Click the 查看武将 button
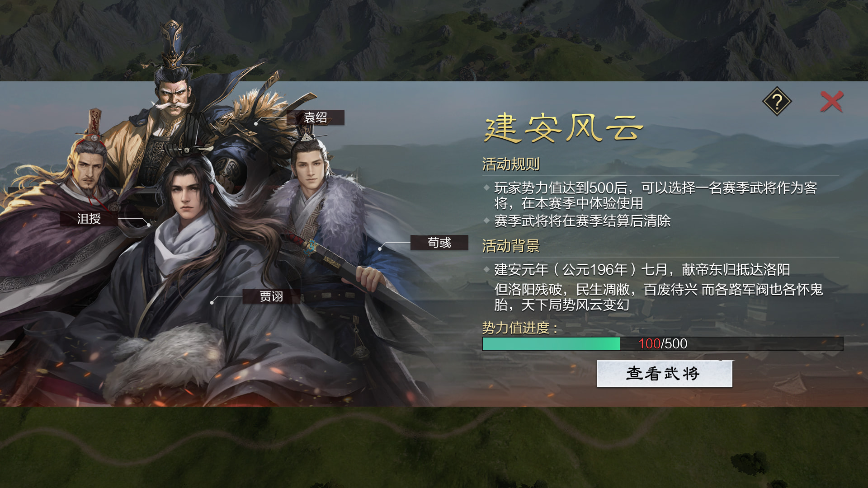The width and height of the screenshot is (868, 488). click(664, 374)
